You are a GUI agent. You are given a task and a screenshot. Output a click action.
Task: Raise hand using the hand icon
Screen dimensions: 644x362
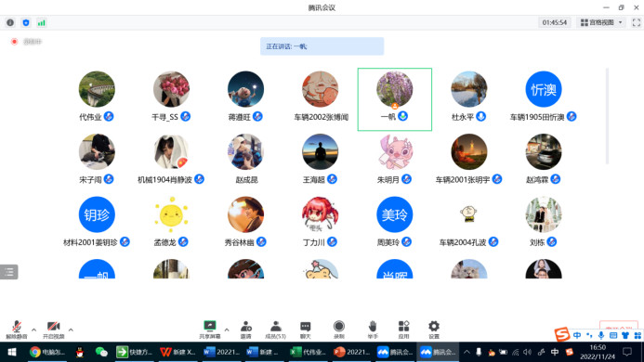coord(373,330)
